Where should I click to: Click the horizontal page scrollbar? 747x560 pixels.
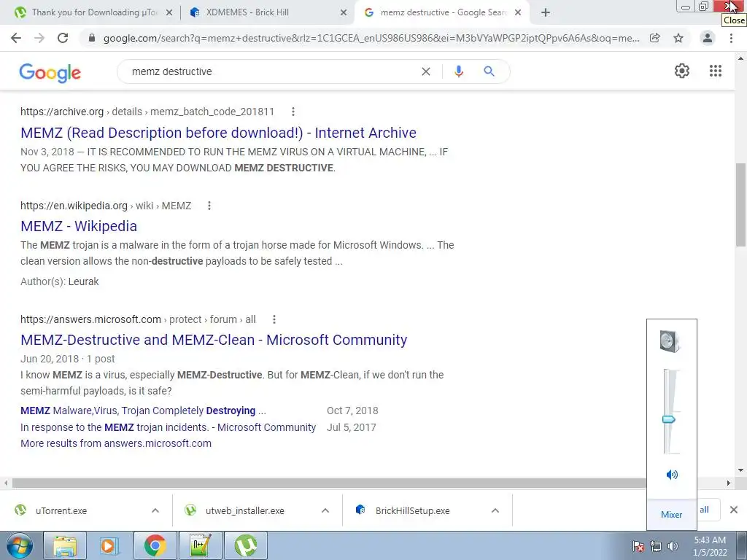329,483
